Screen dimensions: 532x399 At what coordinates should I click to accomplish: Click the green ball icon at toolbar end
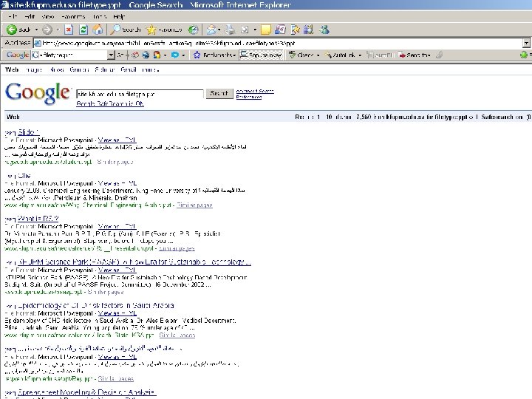524,55
